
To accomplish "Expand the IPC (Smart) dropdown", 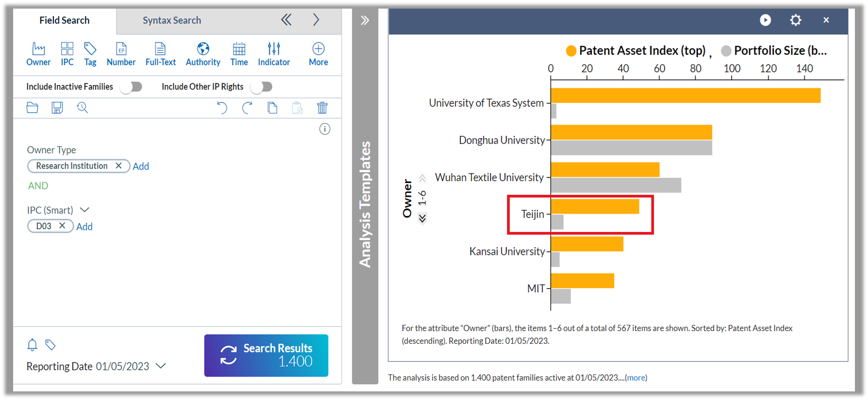I will click(x=84, y=210).
